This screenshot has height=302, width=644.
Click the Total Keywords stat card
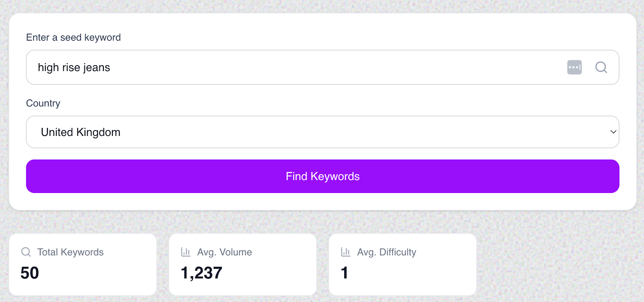(83, 264)
